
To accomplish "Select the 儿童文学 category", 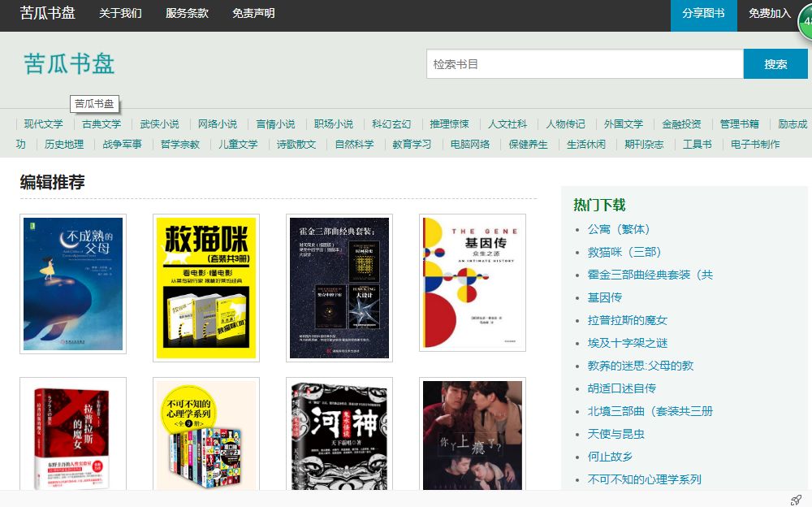I will pos(238,144).
